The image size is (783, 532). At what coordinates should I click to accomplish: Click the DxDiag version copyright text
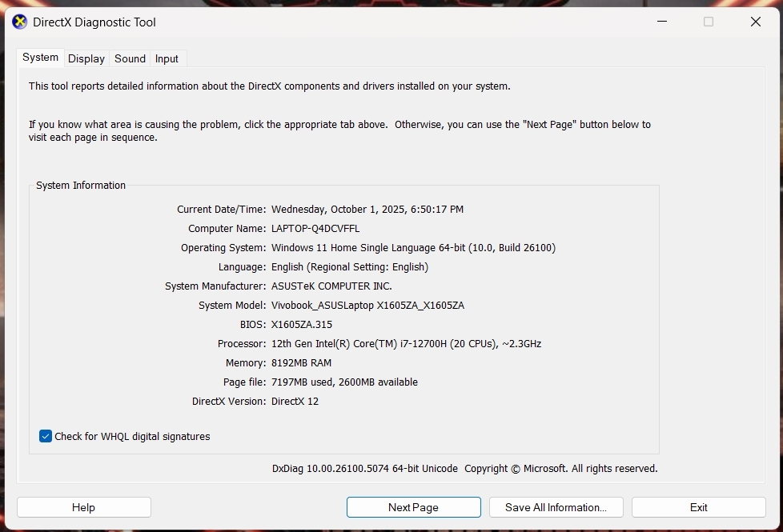click(x=464, y=469)
